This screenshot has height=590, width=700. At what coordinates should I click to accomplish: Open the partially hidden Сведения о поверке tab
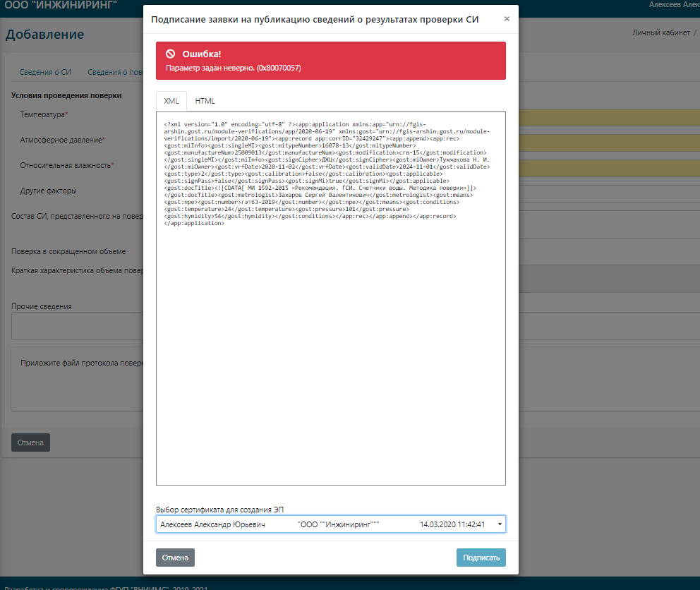[115, 72]
